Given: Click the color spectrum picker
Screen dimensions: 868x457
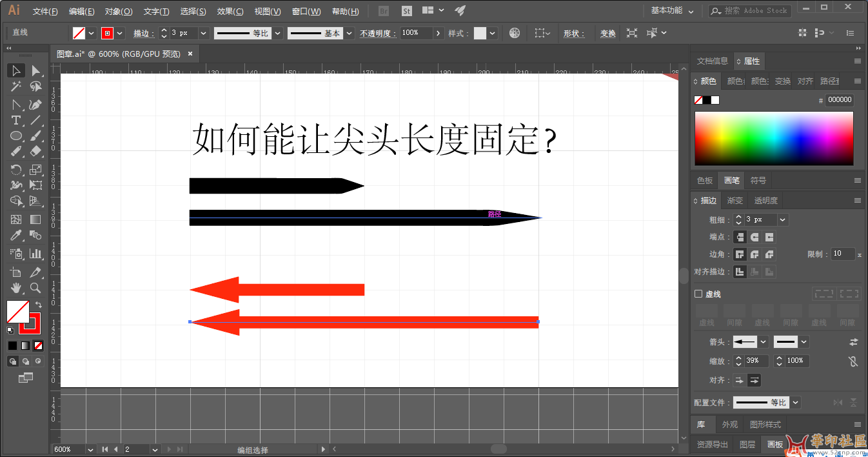Looking at the screenshot, I should coord(773,138).
